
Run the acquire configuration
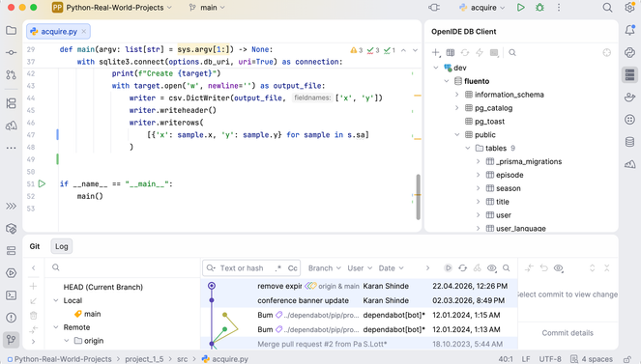coord(520,8)
